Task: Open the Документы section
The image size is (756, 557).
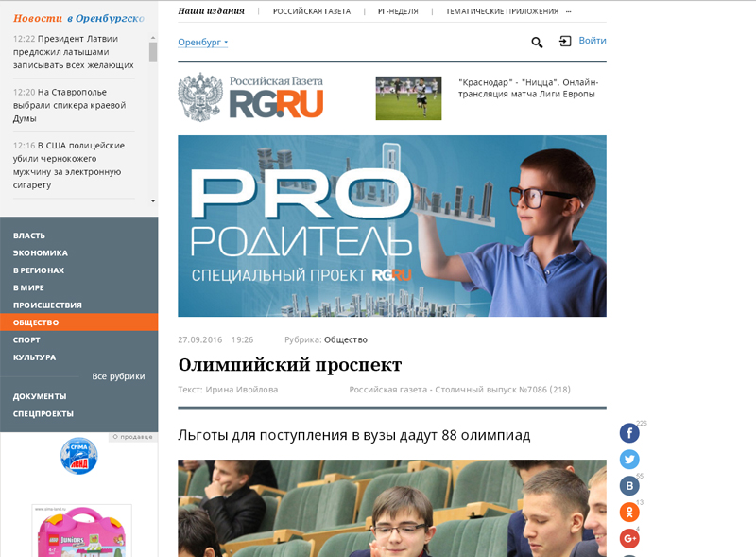Action: [40, 396]
